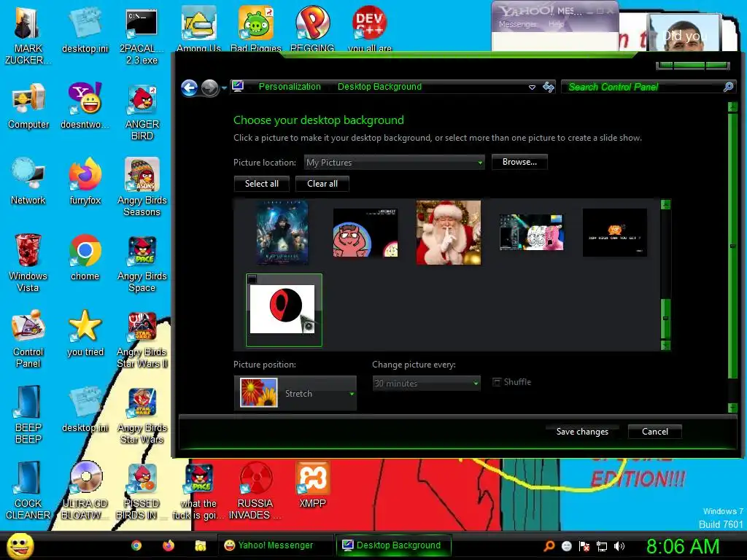Select the black 'how high' wallpaper thumbnail
The height and width of the screenshot is (560, 747).
(614, 233)
